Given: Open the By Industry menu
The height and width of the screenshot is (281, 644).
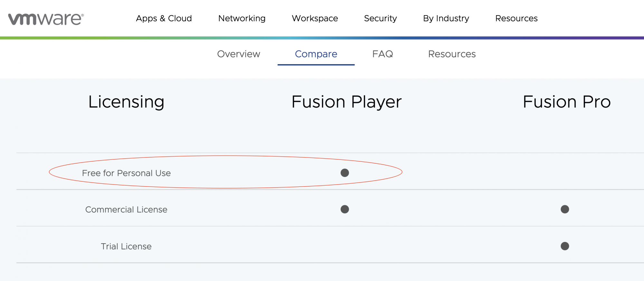Looking at the screenshot, I should (446, 18).
